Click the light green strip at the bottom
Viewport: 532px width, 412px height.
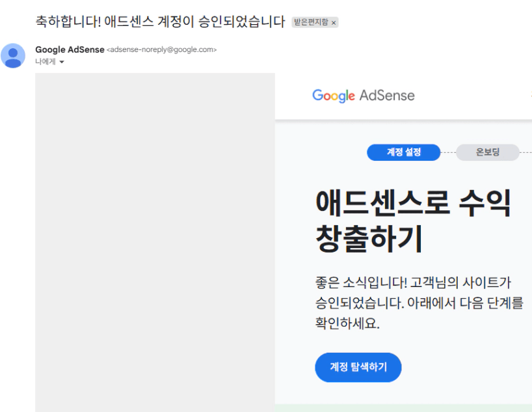(x=403, y=408)
